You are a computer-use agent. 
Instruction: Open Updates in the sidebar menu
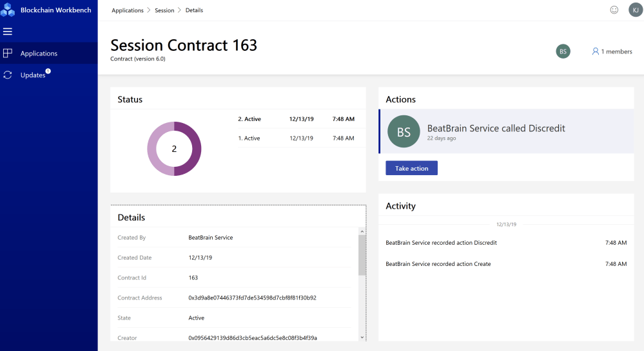coord(33,75)
